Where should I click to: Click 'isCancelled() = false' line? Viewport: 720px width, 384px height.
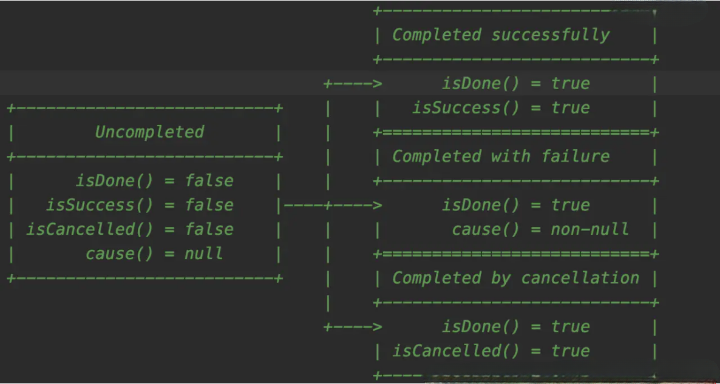(130, 230)
